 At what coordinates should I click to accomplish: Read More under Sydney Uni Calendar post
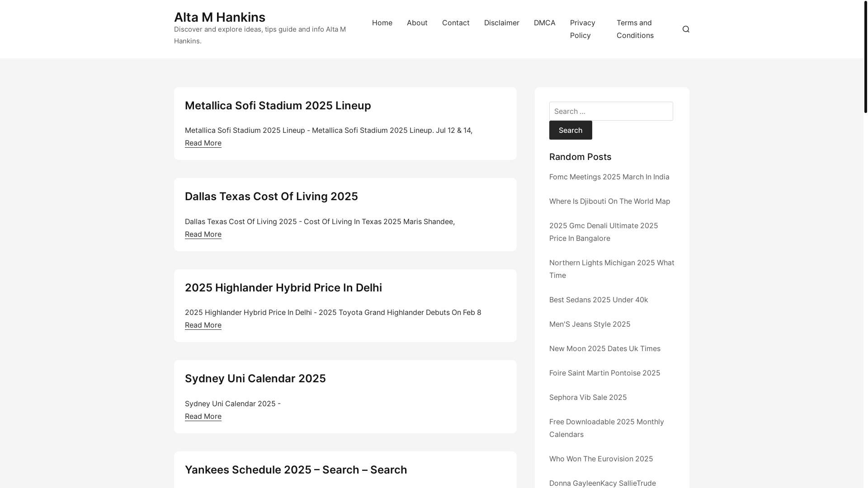coord(203,416)
